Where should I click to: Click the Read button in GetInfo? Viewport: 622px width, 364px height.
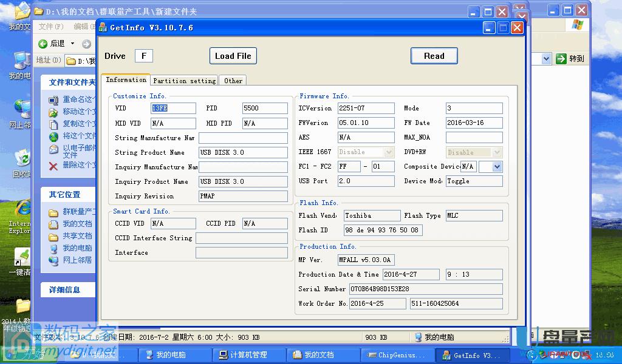tap(434, 55)
